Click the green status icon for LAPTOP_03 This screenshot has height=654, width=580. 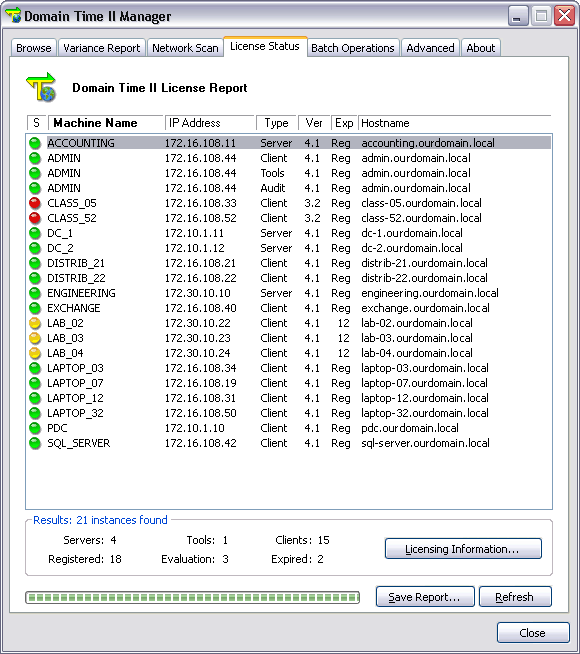35,368
